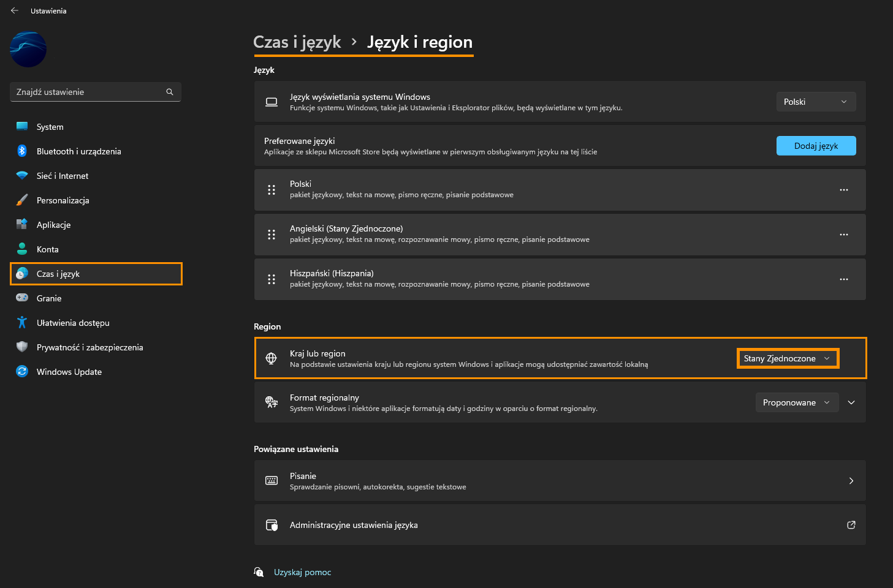
Task: Click the Konta person icon
Action: 22,249
